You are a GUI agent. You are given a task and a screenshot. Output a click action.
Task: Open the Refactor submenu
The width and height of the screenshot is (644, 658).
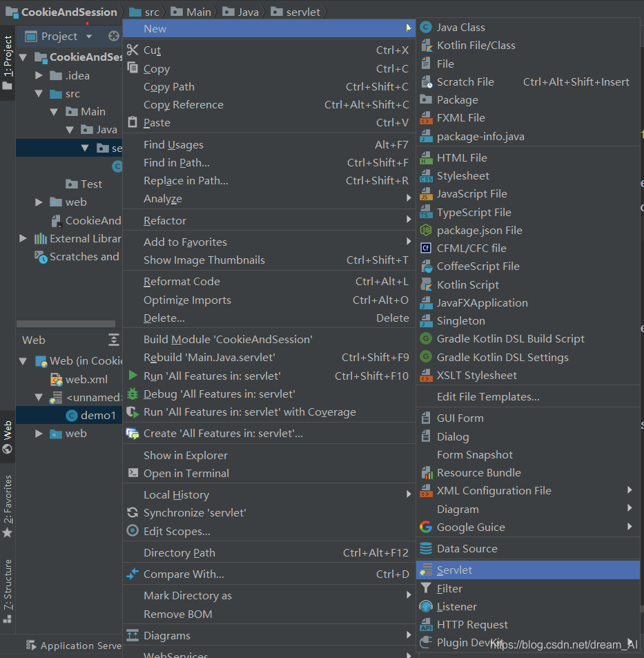(x=269, y=220)
